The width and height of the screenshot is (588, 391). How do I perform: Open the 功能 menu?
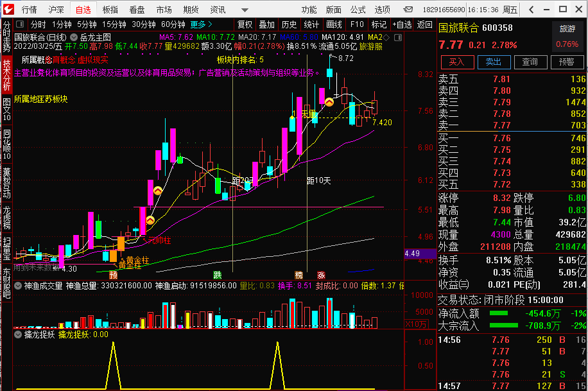pos(309,10)
